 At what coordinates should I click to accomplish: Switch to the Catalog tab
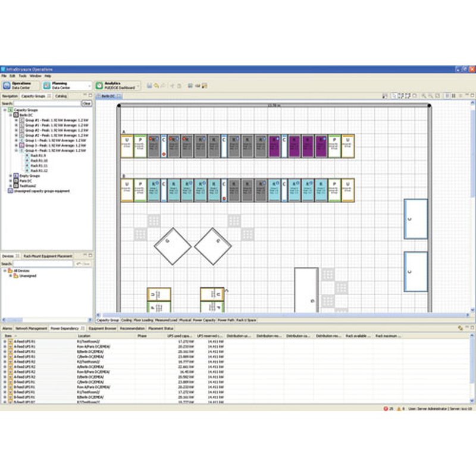click(x=61, y=95)
